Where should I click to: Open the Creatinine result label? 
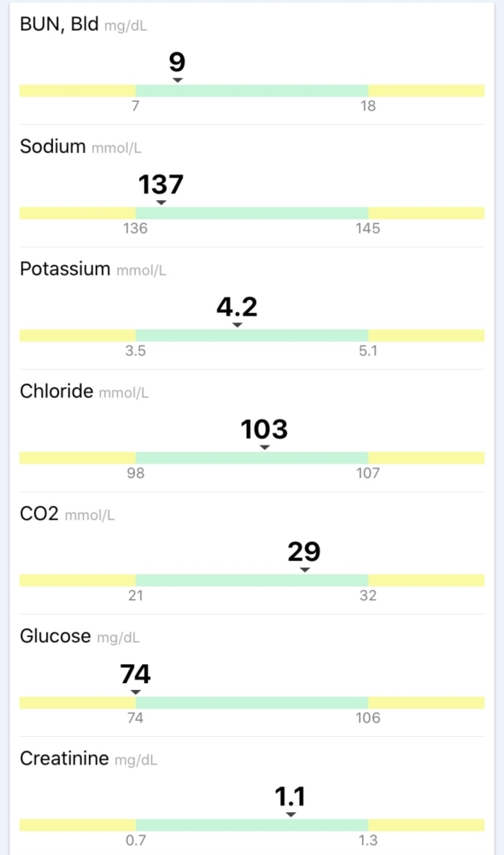[x=64, y=758]
